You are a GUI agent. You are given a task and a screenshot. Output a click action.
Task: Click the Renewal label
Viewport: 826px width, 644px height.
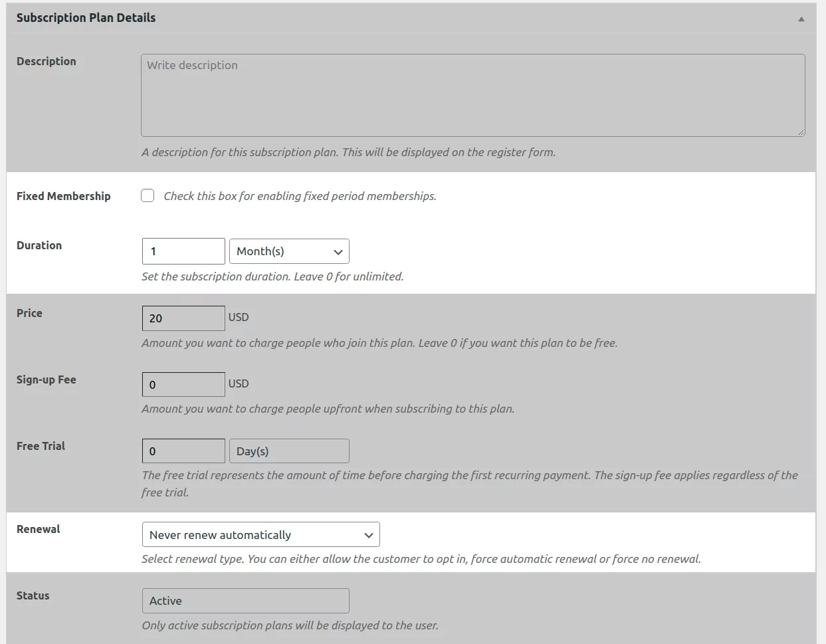[39, 529]
